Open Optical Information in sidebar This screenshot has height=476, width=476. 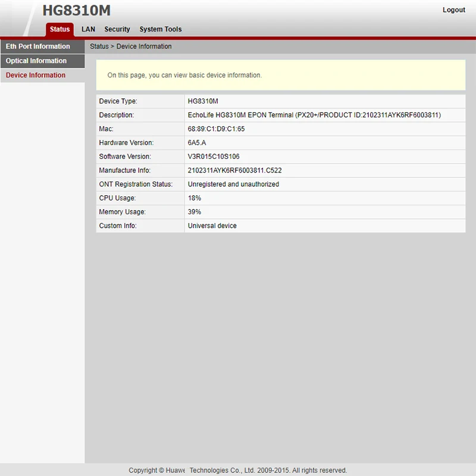tap(42, 61)
